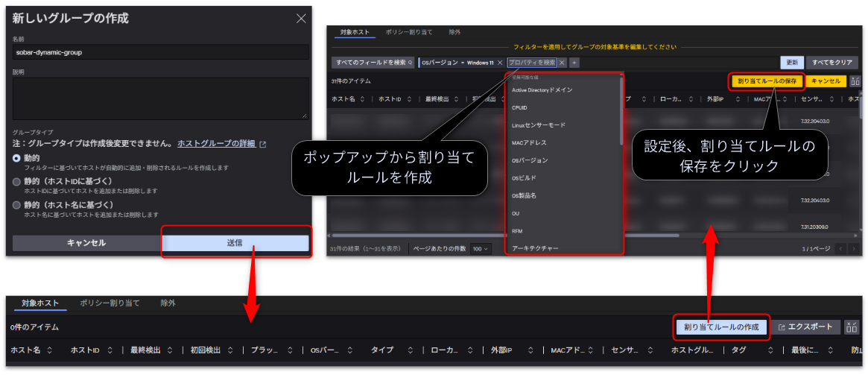Image resolution: width=868 pixels, height=375 pixels.
Task: Open 対象ホスト tab in 0件 panel
Action: [40, 303]
